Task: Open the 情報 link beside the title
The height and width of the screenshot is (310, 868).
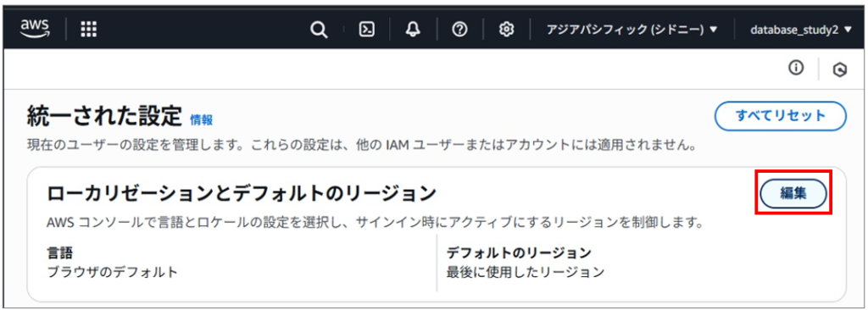Action: (202, 119)
